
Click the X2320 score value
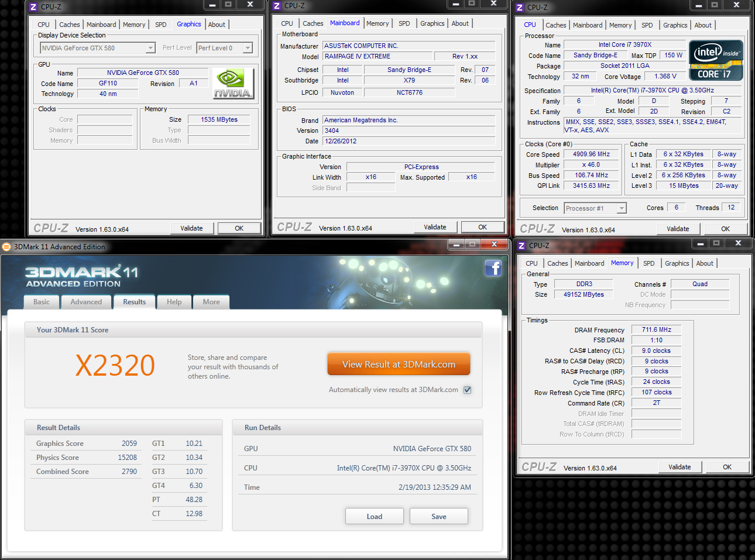click(115, 366)
